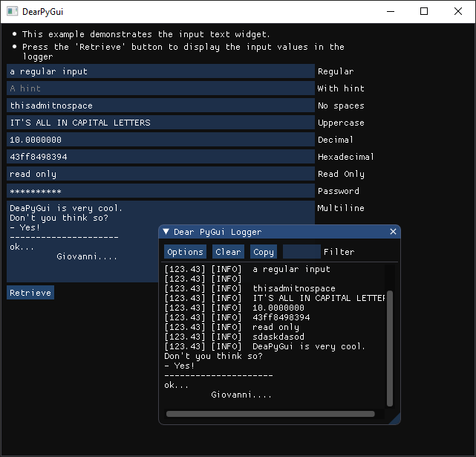Click the 'Hexadecimal' label

(x=346, y=157)
